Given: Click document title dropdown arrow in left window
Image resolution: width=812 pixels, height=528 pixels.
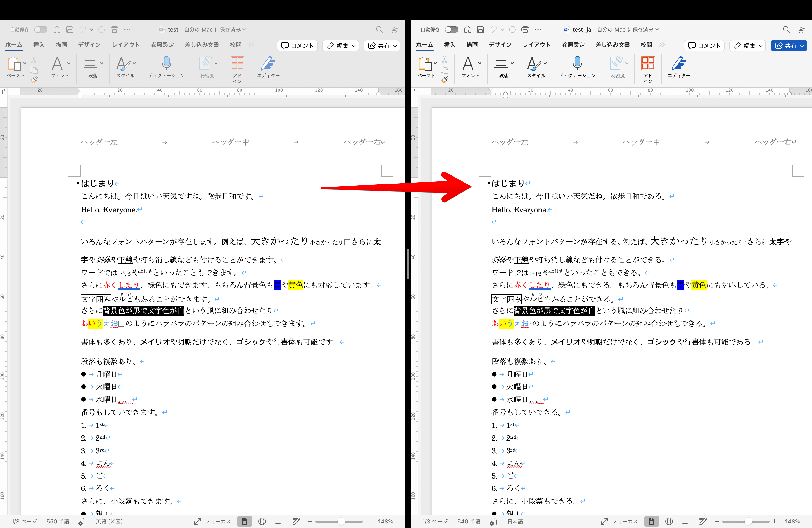Looking at the screenshot, I should tap(244, 30).
